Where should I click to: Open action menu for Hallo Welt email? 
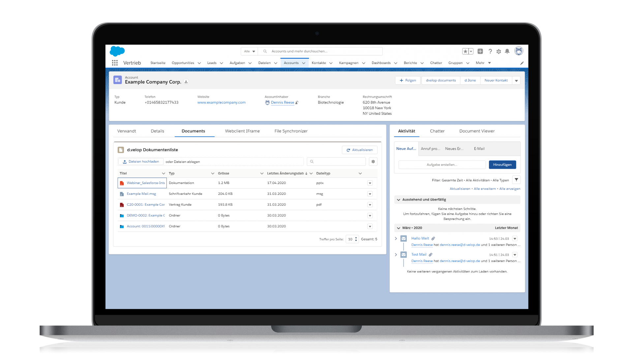click(515, 238)
